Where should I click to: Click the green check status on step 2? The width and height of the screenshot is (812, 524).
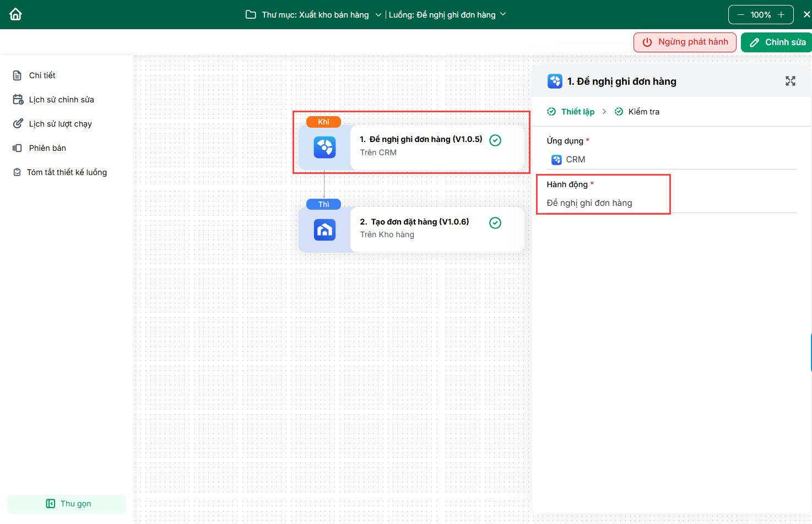pyautogui.click(x=495, y=223)
